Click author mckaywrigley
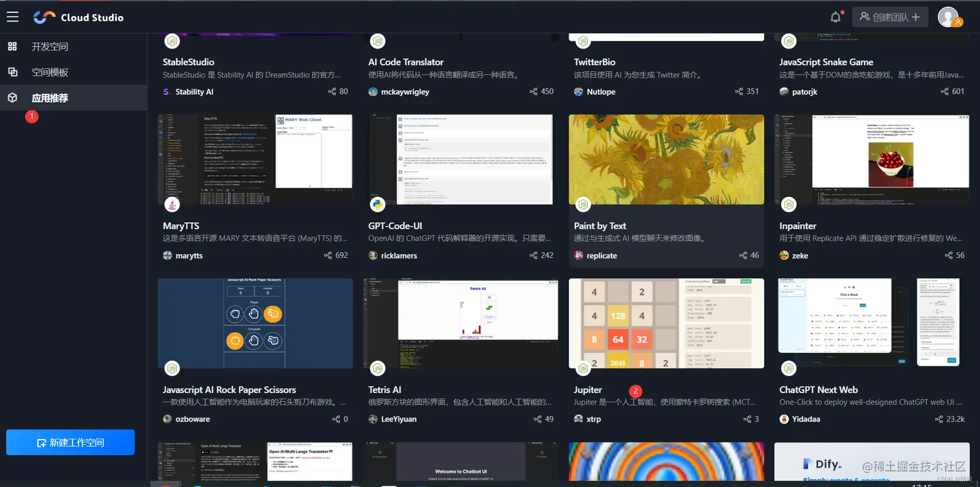The width and height of the screenshot is (980, 487). [x=404, y=92]
